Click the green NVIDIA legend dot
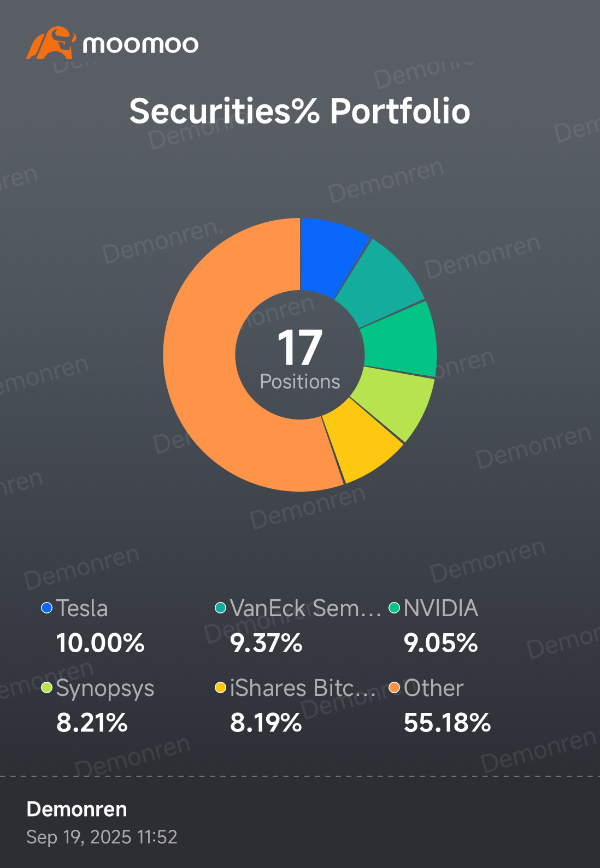The height and width of the screenshot is (868, 600). point(395,608)
